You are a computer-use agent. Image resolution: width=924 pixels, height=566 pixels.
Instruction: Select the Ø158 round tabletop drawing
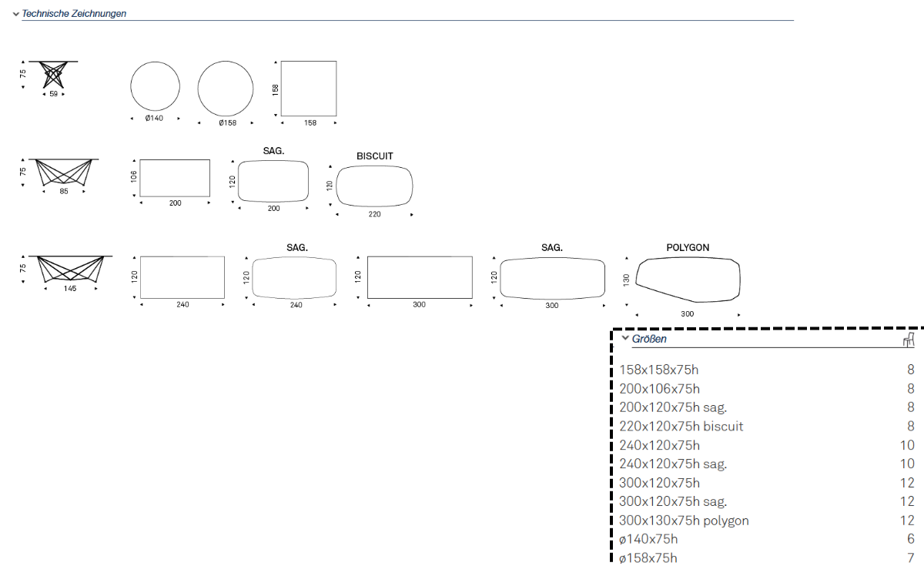[226, 89]
